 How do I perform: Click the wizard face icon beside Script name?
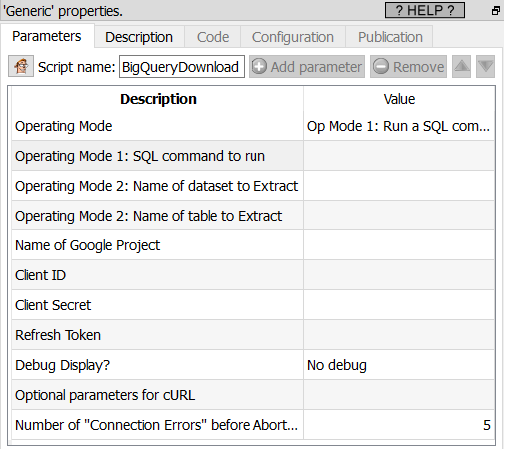tap(21, 66)
